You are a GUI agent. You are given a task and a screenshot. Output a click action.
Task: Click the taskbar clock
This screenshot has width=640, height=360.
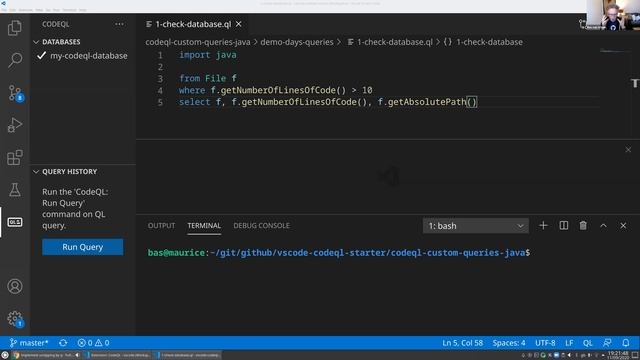pos(618,355)
